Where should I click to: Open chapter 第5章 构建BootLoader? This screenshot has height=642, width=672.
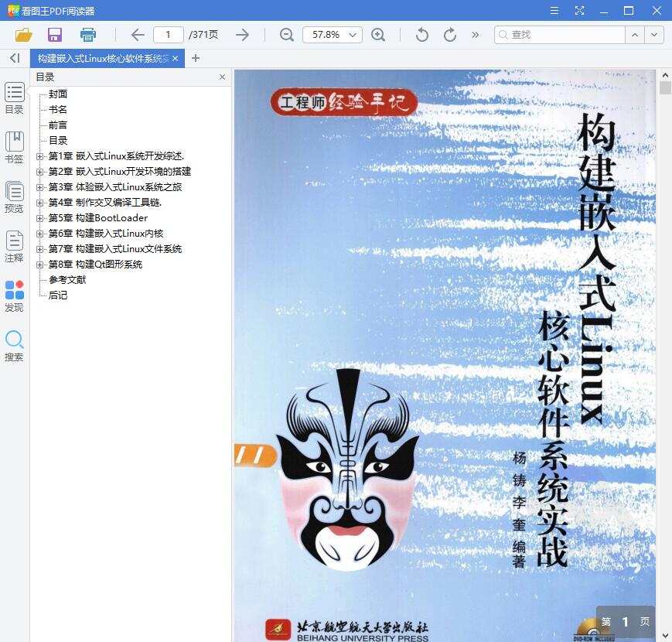pos(98,217)
